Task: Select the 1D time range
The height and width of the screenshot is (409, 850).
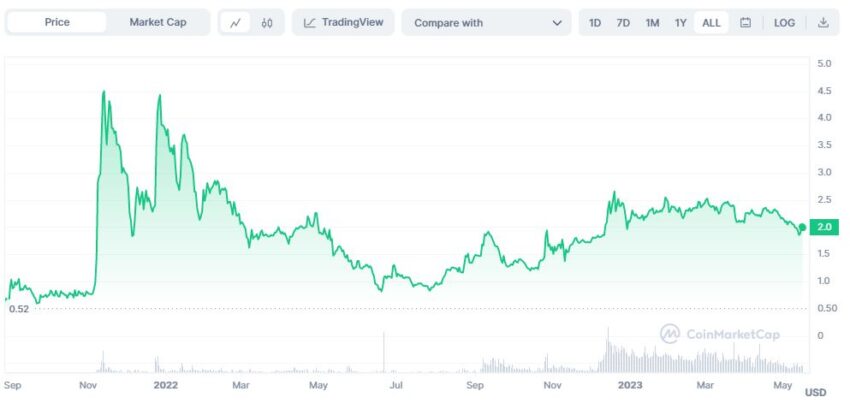Action: pos(595,22)
